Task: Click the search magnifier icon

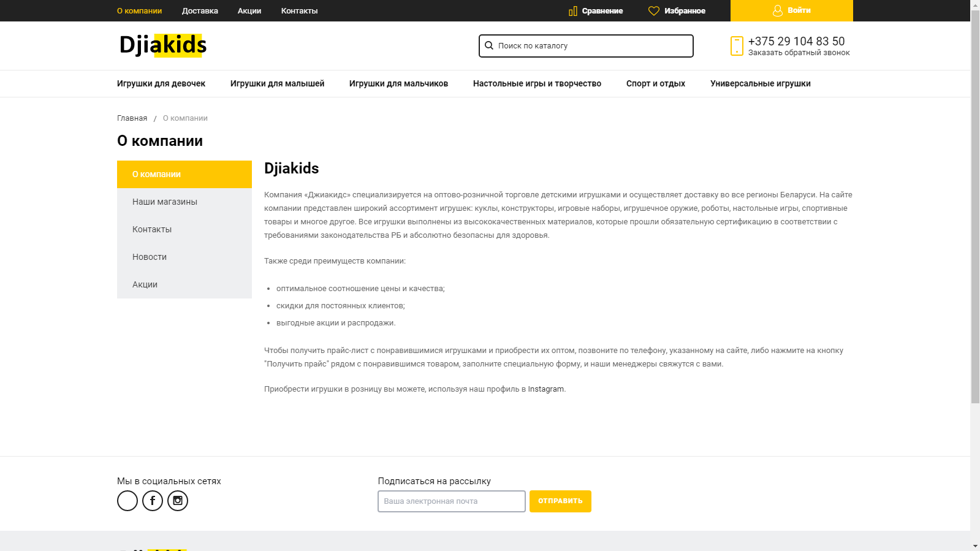Action: click(489, 45)
